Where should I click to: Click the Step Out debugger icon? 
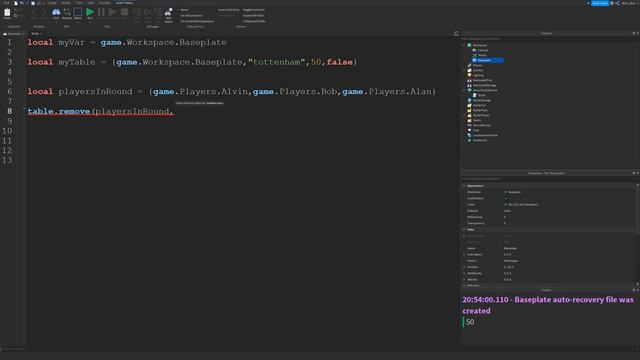point(158,14)
